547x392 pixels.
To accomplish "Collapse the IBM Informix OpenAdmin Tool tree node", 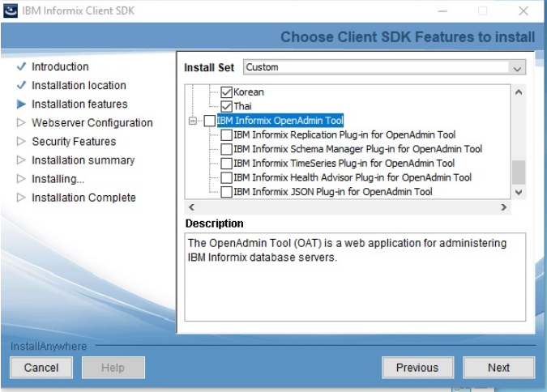I will pos(193,121).
